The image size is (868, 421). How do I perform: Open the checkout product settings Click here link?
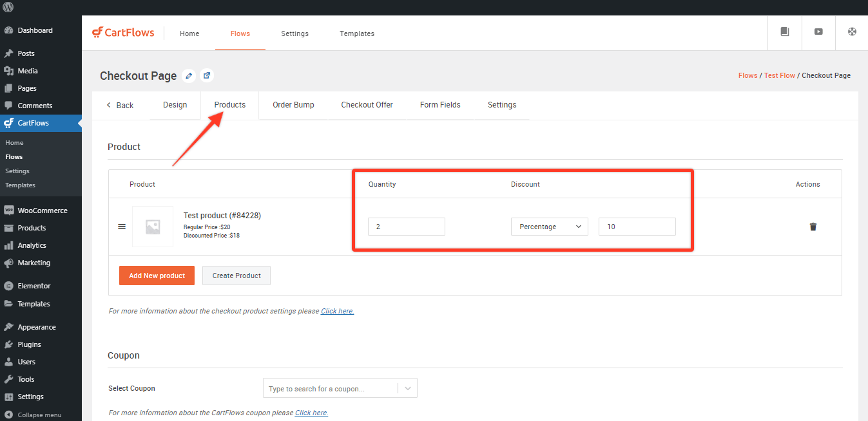[x=337, y=311]
